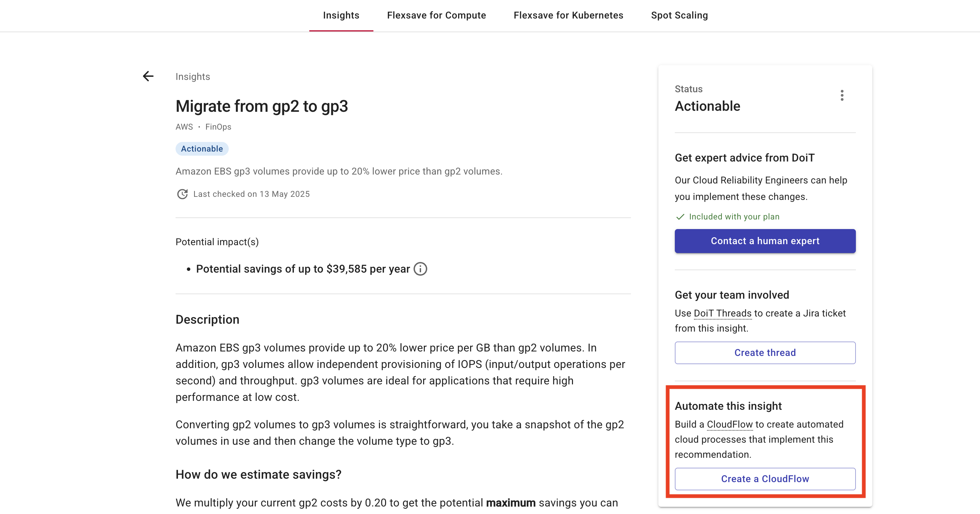
Task: Click the blue Actionable status chip
Action: coord(202,149)
